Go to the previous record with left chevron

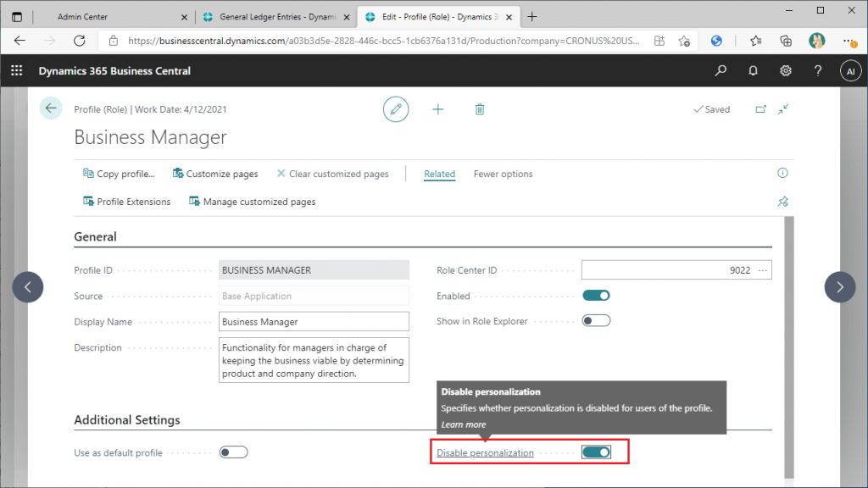tap(28, 286)
